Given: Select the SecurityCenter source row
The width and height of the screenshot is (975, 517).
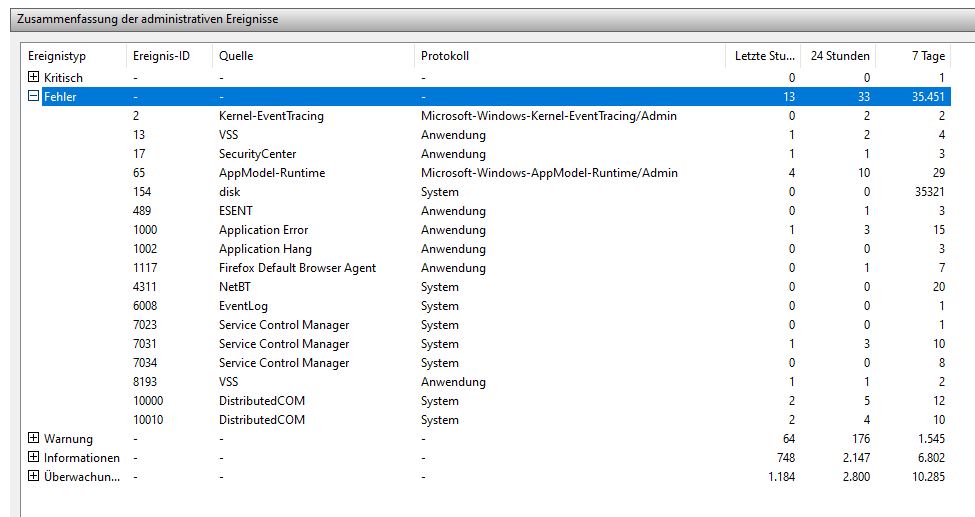Looking at the screenshot, I should tap(496, 154).
